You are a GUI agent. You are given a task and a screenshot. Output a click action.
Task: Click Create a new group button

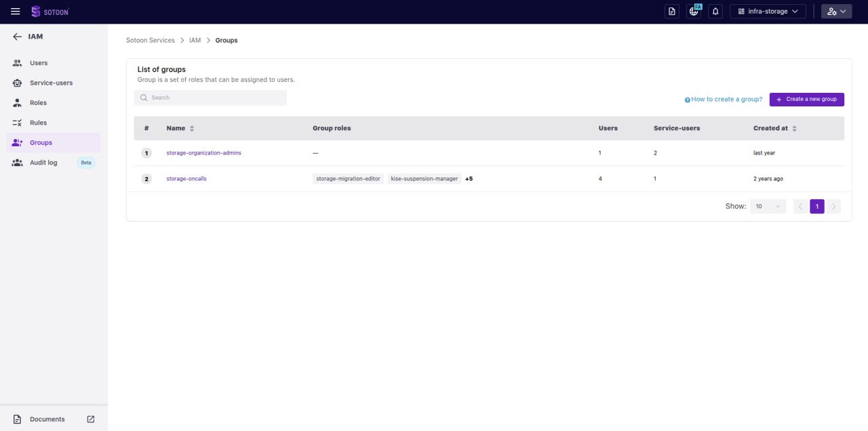tap(807, 100)
